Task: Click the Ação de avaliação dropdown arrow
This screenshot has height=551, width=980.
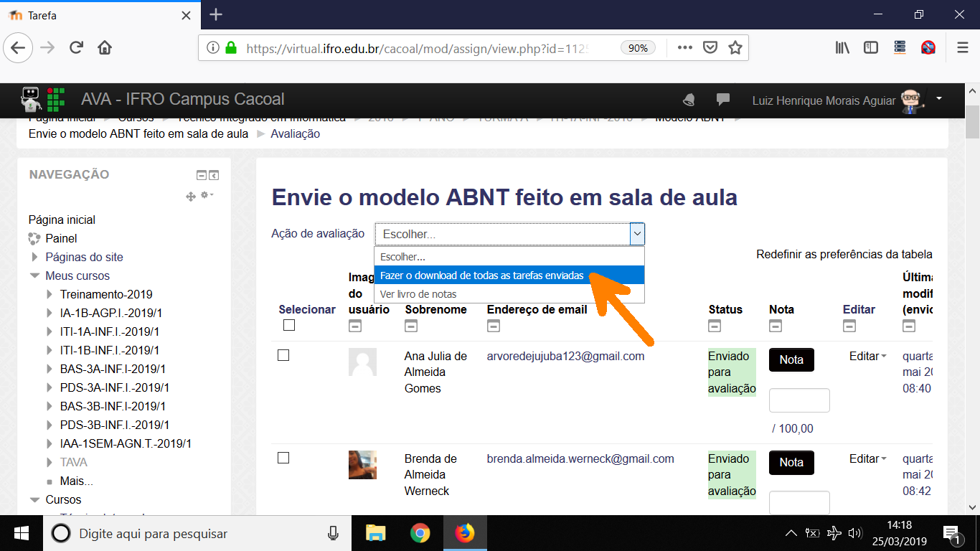Action: (637, 234)
